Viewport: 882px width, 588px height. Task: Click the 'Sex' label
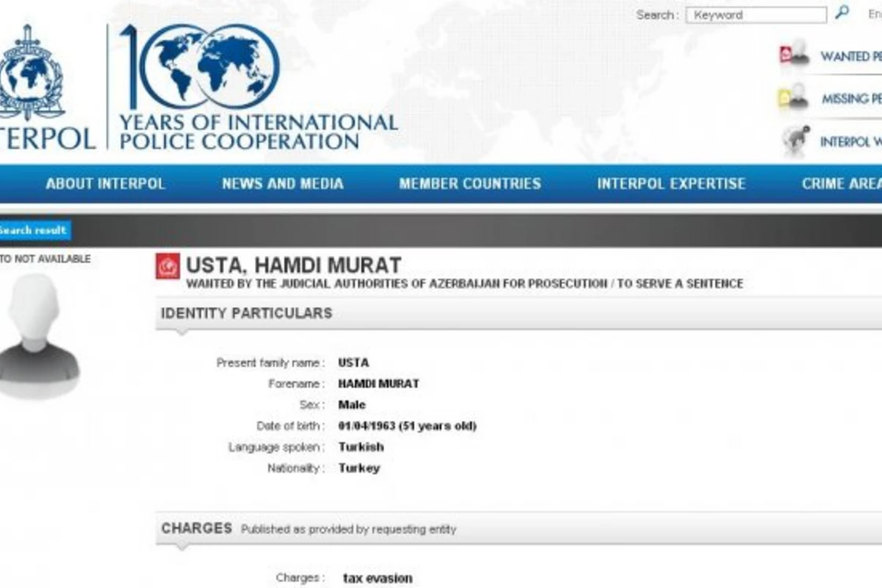312,405
